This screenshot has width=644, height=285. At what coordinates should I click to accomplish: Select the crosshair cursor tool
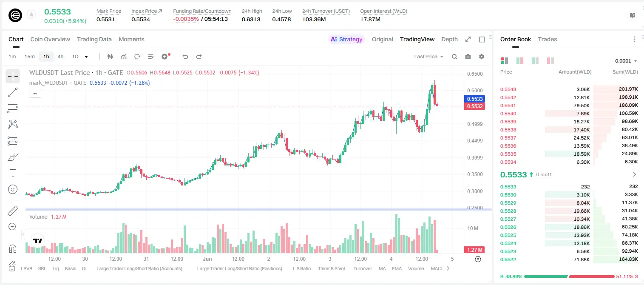[x=13, y=77]
